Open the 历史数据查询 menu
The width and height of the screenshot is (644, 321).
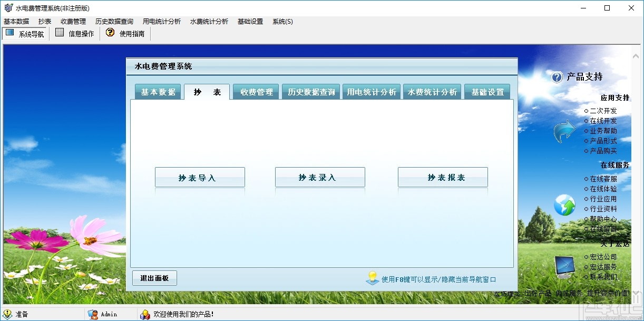pyautogui.click(x=114, y=22)
